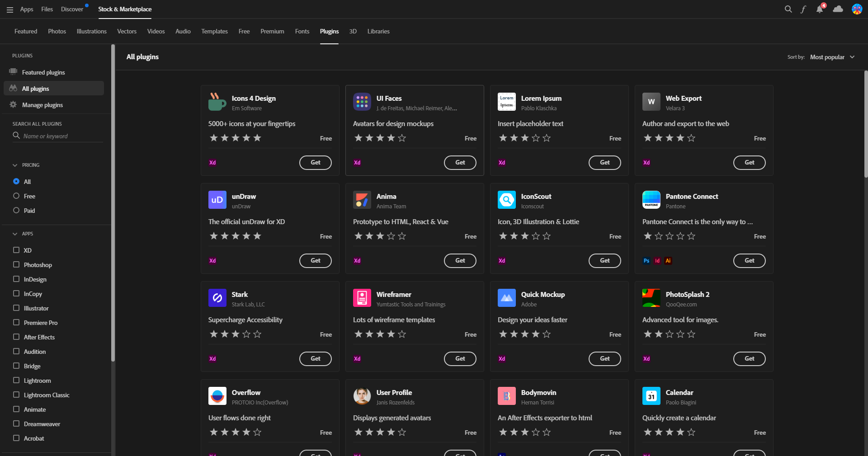Click the main page vertical scrollbar
The height and width of the screenshot is (456, 868).
click(866, 124)
